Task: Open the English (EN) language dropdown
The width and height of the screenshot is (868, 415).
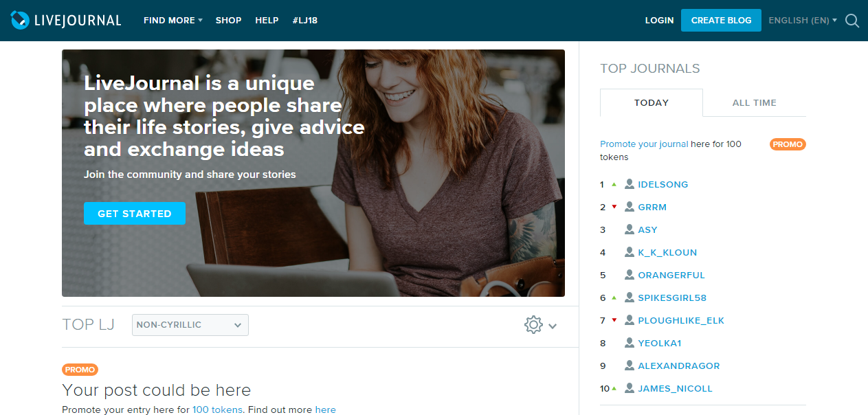Action: click(x=803, y=21)
